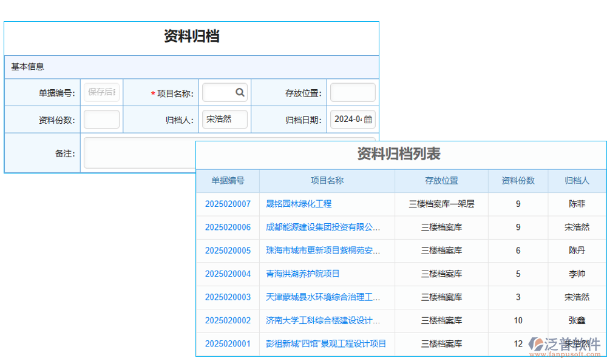This screenshot has height=364, width=607.
Task: Open the 归档日期 calendar picker icon
Action: tap(369, 120)
